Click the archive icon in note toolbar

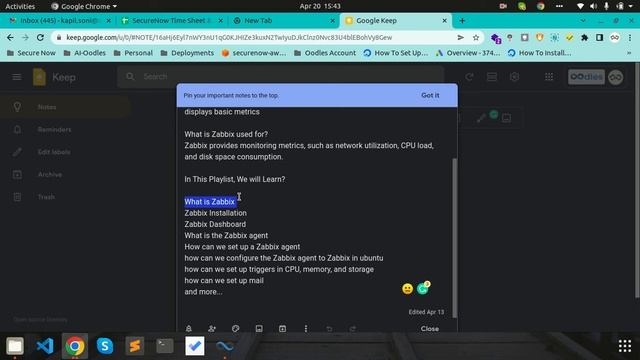[x=282, y=329]
